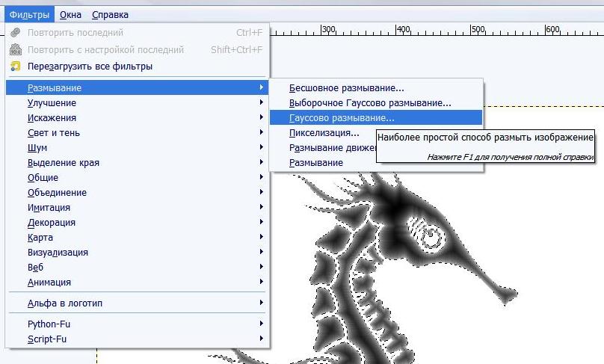This screenshot has height=364, width=604.
Task: Expand the Шум submenu
Action: tap(138, 148)
